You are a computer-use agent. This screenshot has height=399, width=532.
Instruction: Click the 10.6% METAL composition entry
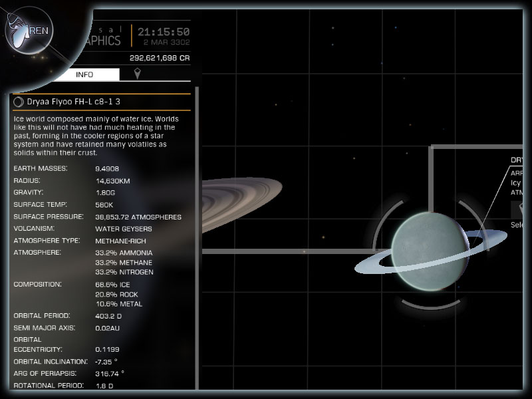point(119,304)
